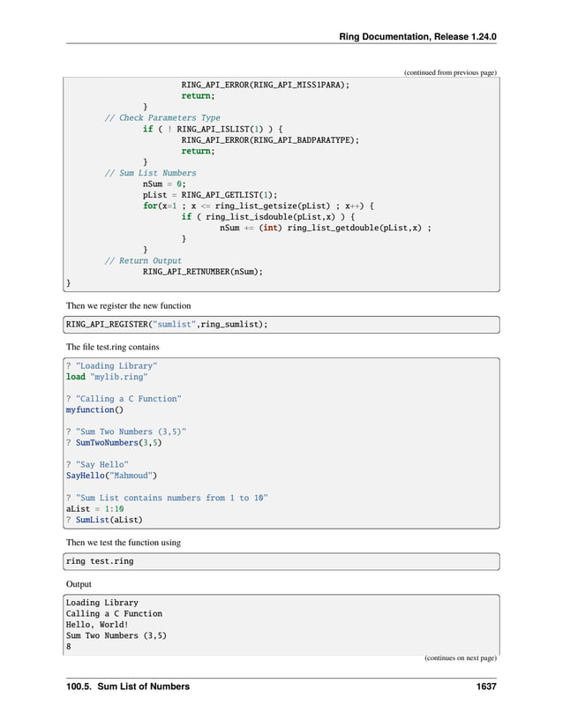Viewport: 563px width, 728px height.
Task: Click the line "if ( ! RING_API_ISLIST(1) ) {"
Action: (213, 129)
